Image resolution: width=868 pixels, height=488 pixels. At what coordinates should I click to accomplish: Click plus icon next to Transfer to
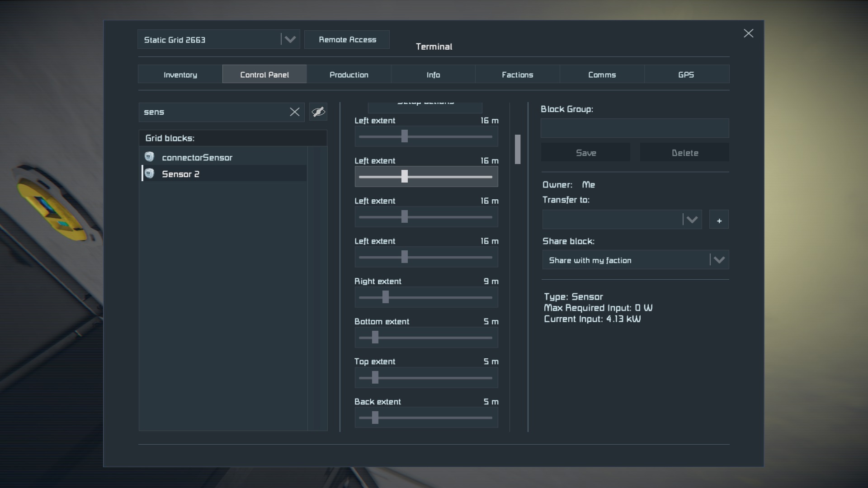point(719,220)
